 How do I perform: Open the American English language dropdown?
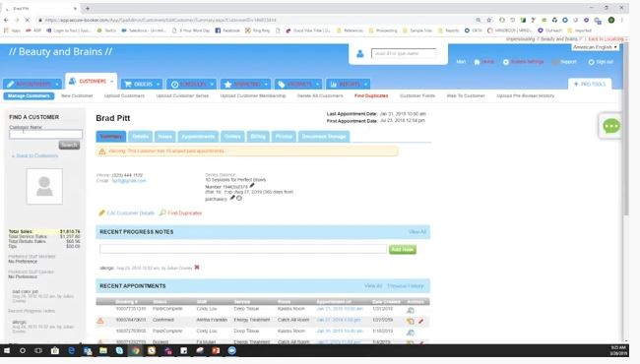[x=595, y=47]
